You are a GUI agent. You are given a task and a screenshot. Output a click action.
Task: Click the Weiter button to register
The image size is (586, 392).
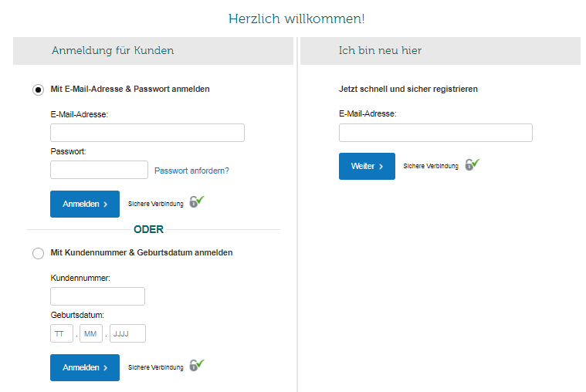[x=367, y=166]
